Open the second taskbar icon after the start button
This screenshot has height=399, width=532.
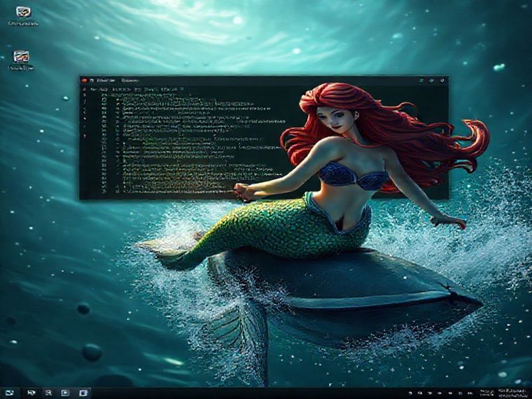(31, 393)
